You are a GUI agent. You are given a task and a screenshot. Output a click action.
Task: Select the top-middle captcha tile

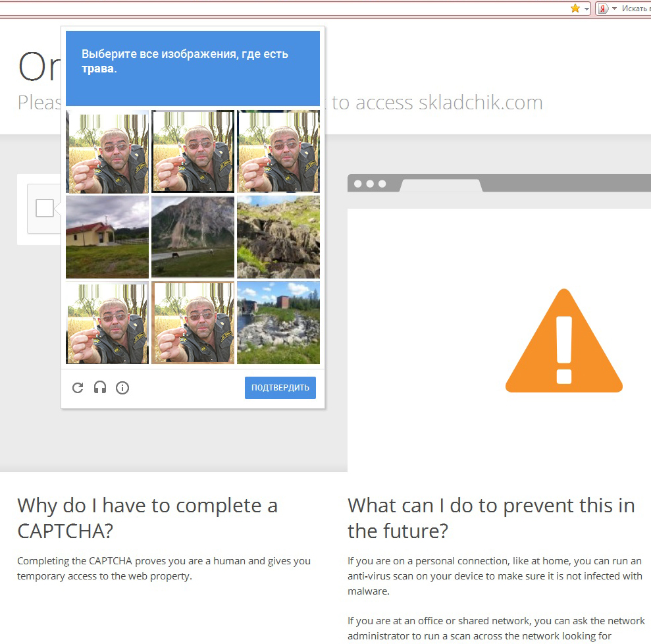point(193,151)
